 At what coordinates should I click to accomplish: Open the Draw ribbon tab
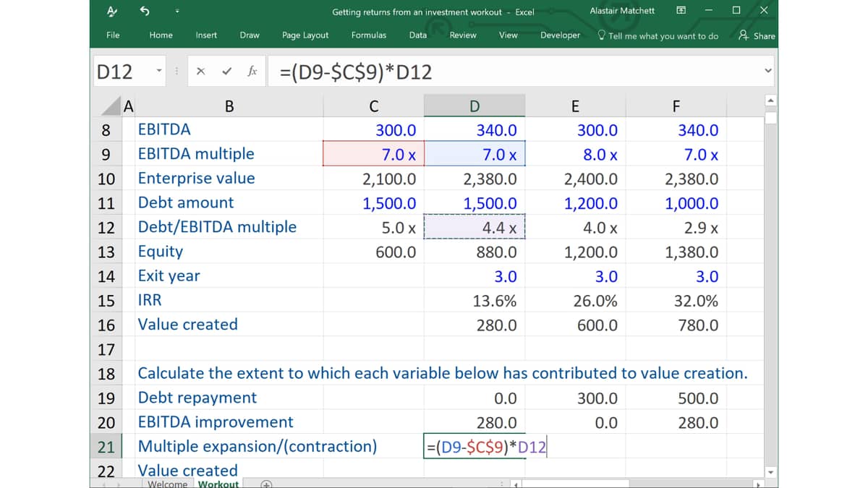(250, 35)
